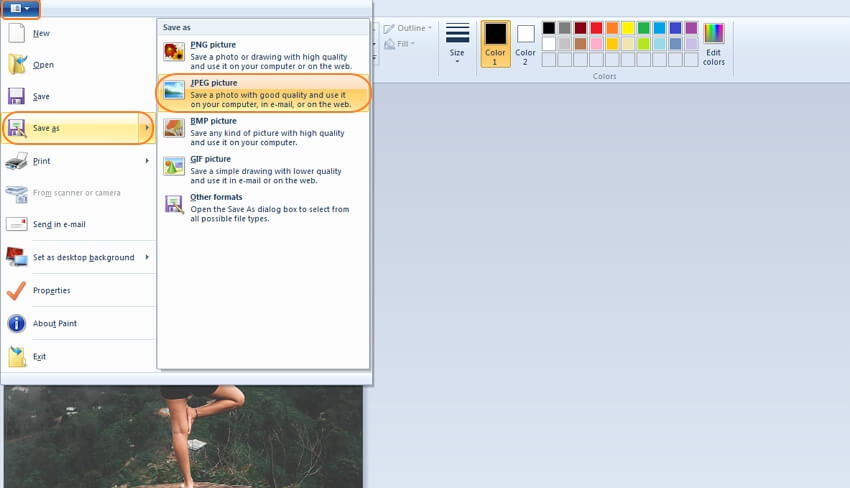Open the Edit colors dialog
Viewport: 850px width, 488px height.
point(713,44)
